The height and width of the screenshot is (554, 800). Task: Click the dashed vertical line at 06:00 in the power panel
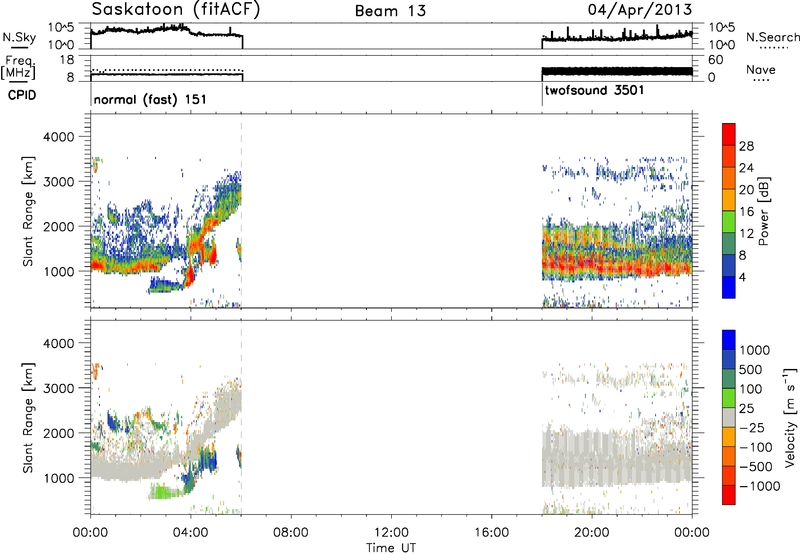click(241, 211)
